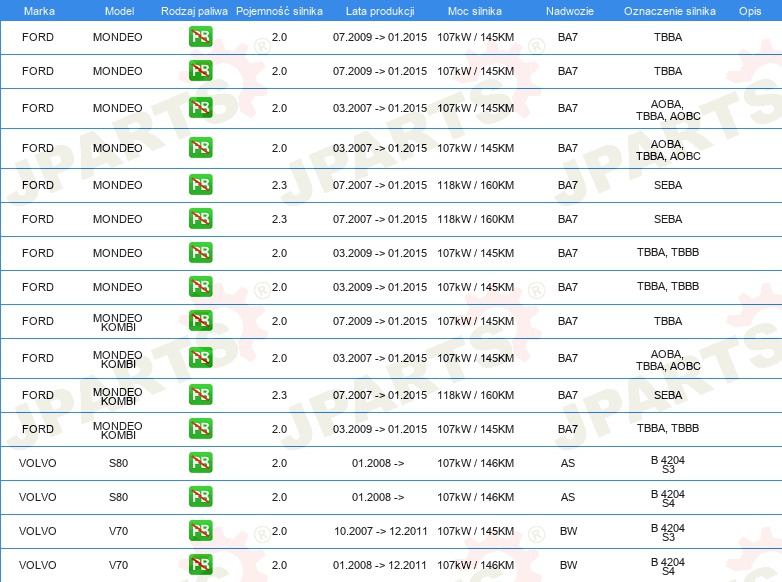Click fuel icon in Mondeo Kombi TBBA-only row

200,321
